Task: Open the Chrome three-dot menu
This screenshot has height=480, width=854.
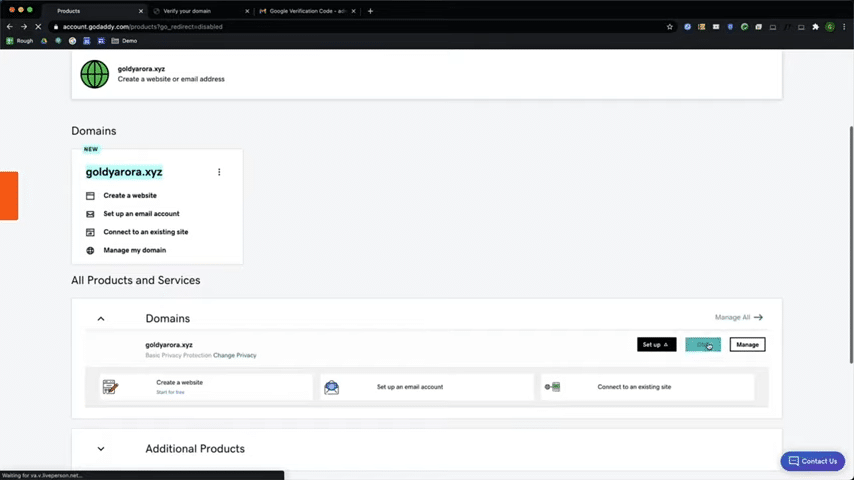Action: coord(844,27)
